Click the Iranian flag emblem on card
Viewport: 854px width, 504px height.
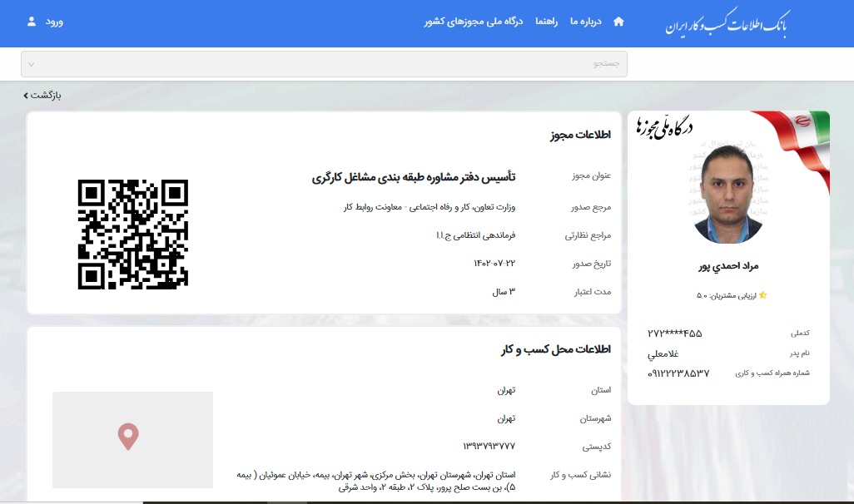click(x=802, y=121)
